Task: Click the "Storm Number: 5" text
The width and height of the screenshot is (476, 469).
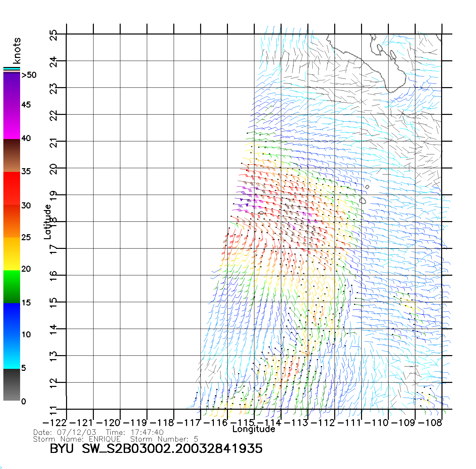Action: coord(164,439)
